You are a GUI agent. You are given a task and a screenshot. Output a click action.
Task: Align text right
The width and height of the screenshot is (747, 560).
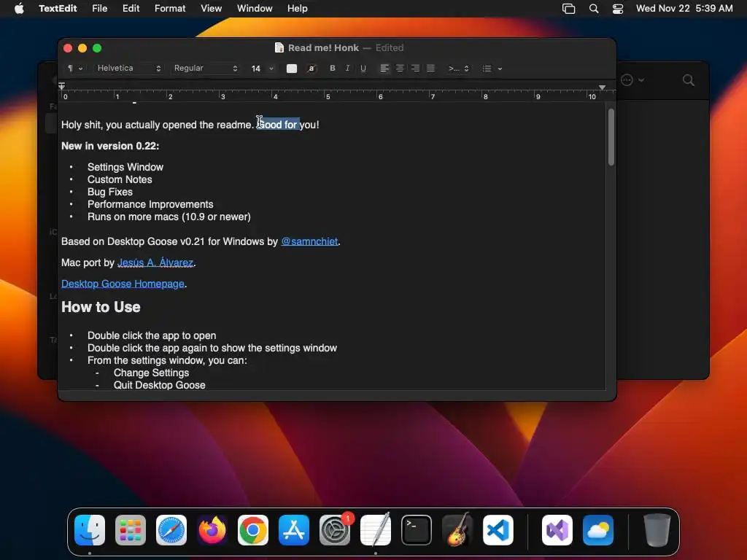(x=415, y=68)
